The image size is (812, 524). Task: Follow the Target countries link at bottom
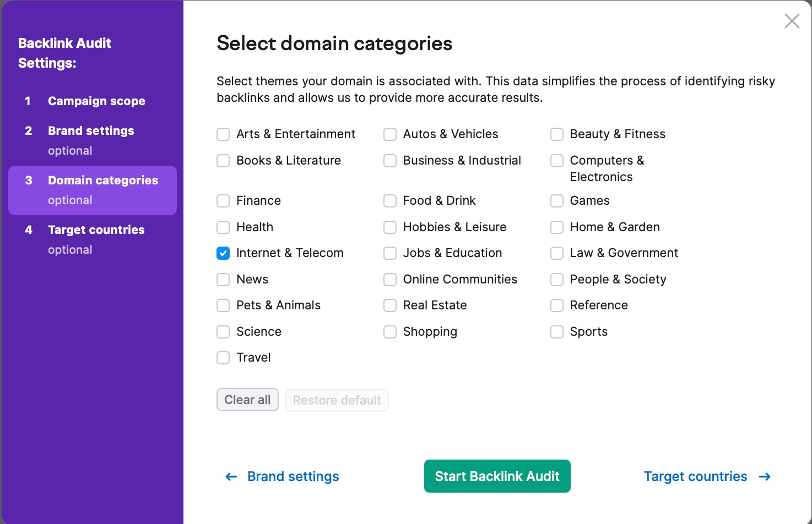(695, 477)
